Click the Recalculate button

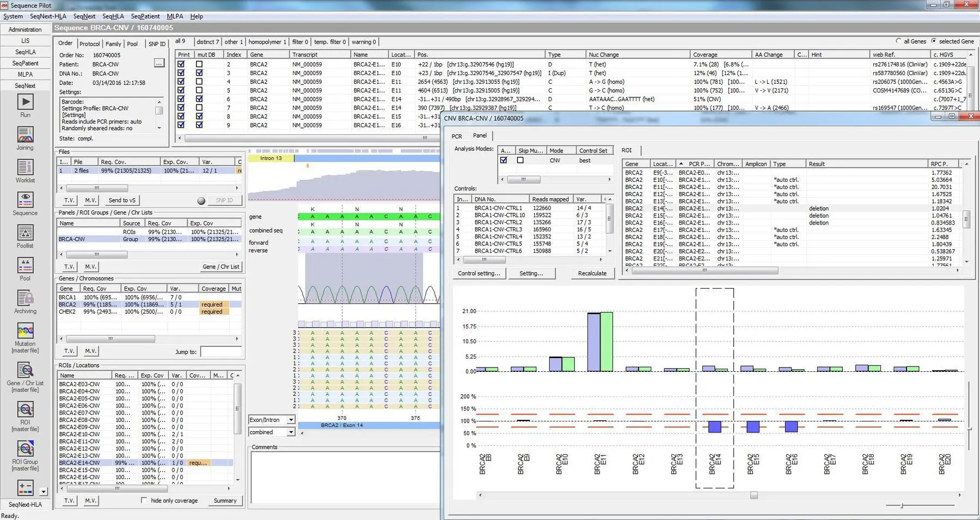click(x=592, y=273)
